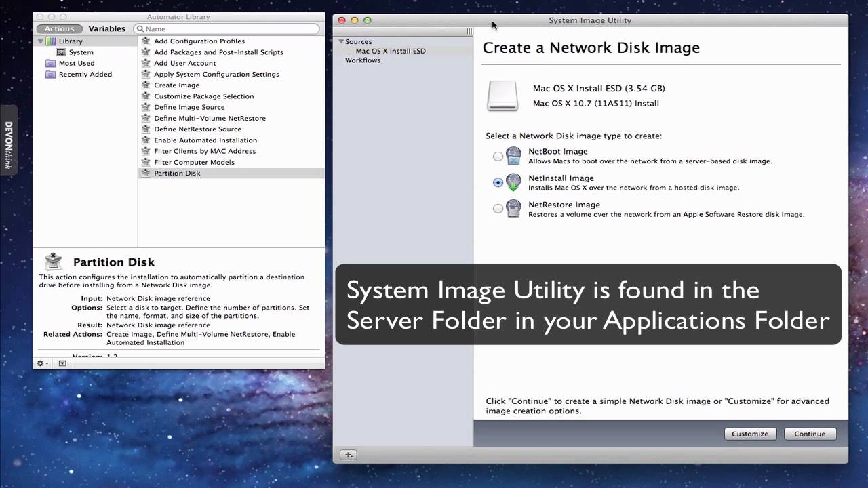Image resolution: width=868 pixels, height=488 pixels.
Task: Click the 'Filter Clients by MAC Address' text
Action: click(x=205, y=151)
